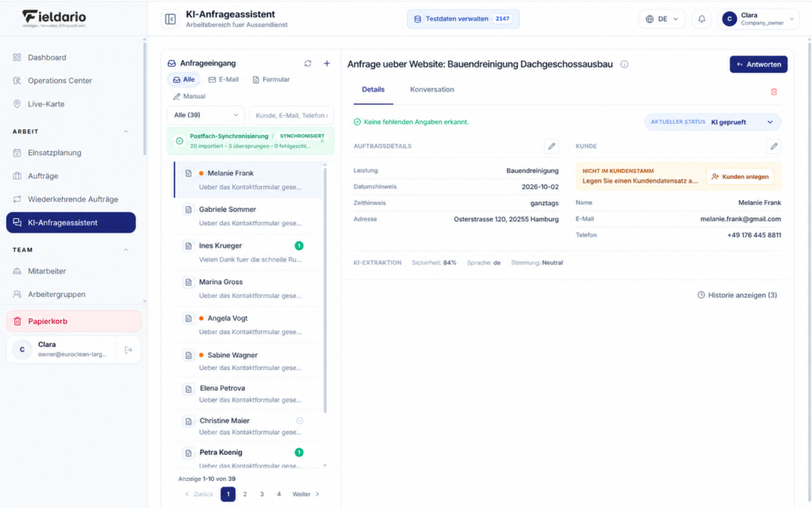The height and width of the screenshot is (508, 812).
Task: Open Angela Vogt inquiry
Action: point(248,325)
